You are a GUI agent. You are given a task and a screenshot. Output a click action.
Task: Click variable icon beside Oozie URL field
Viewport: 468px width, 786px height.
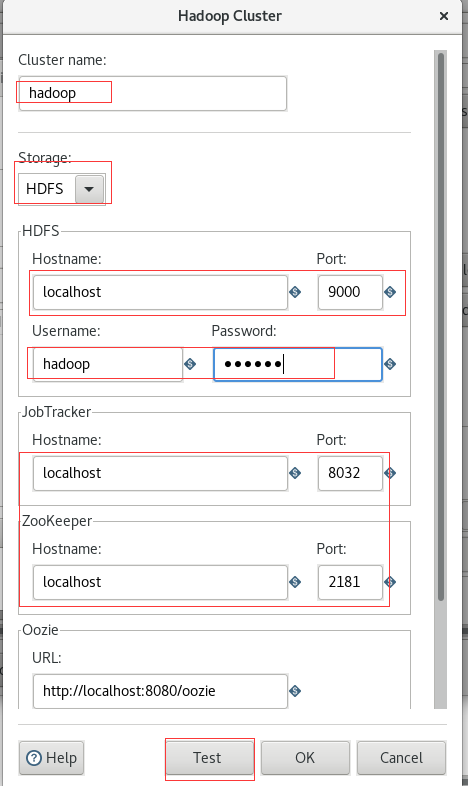pos(295,691)
